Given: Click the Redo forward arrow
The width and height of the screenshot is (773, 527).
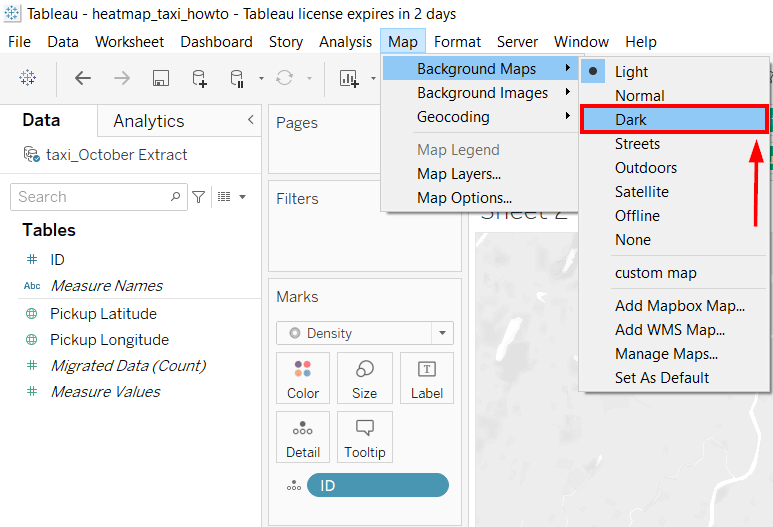Looking at the screenshot, I should pyautogui.click(x=122, y=78).
